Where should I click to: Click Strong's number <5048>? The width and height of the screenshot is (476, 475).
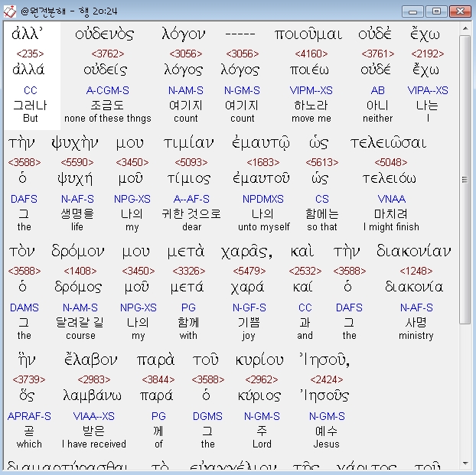tap(391, 162)
